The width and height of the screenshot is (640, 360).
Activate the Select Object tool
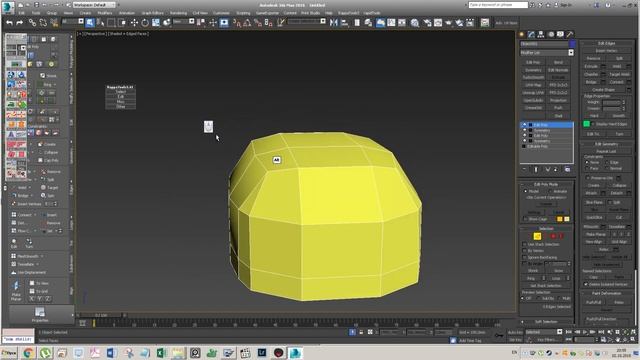(90, 23)
